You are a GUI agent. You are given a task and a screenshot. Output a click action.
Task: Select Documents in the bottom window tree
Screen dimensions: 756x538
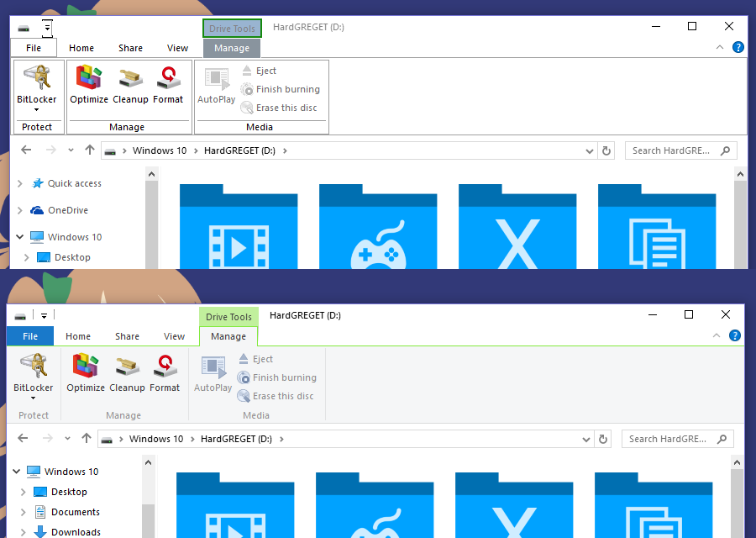67,512
